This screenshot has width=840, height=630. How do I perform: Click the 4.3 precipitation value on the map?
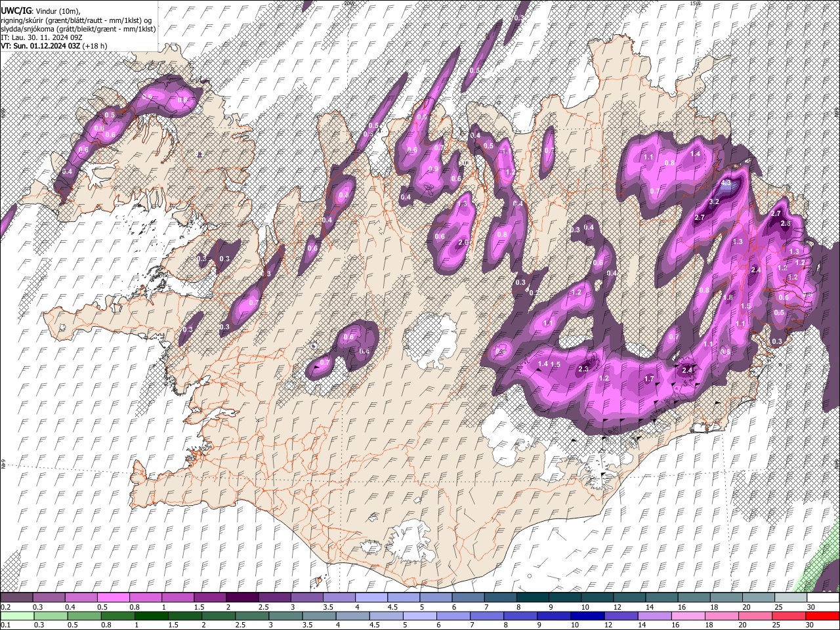pyautogui.click(x=726, y=184)
